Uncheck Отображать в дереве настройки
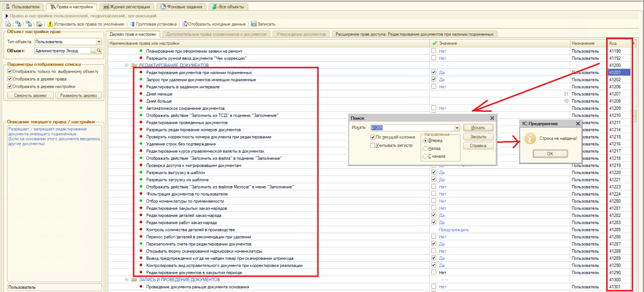Screen dimensions: 644x292 [10, 87]
